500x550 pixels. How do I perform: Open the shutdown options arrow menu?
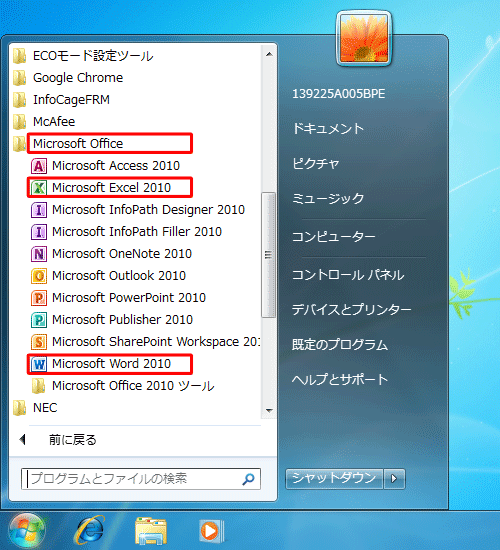click(x=394, y=478)
